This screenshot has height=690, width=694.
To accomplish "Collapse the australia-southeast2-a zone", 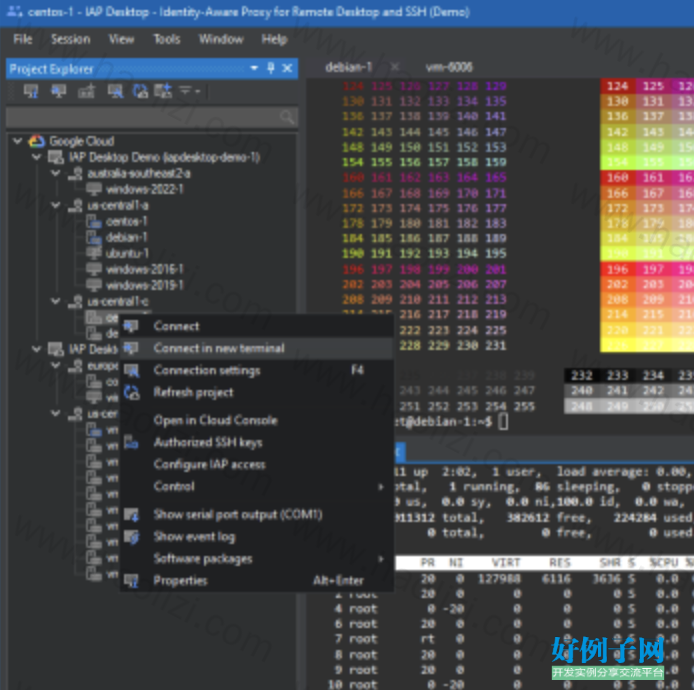I will point(56,173).
